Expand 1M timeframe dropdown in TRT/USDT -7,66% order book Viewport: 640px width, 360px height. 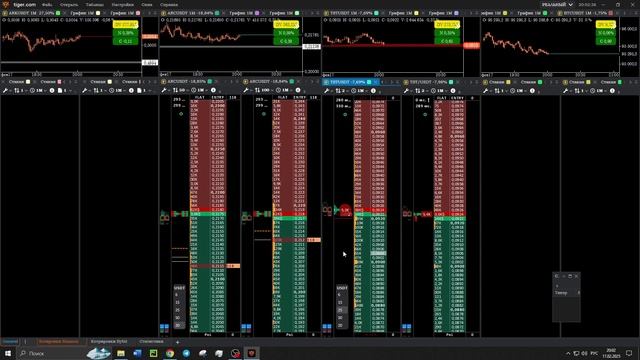click(440, 90)
